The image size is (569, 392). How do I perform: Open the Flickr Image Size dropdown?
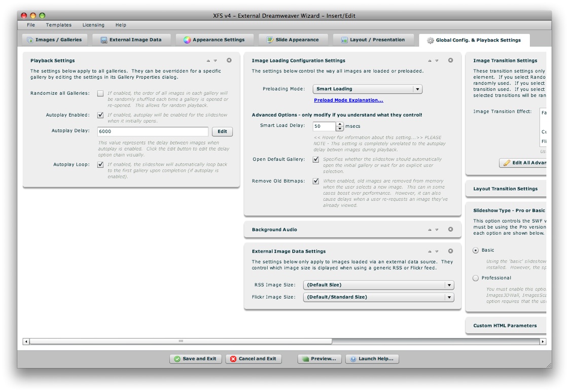(378, 297)
